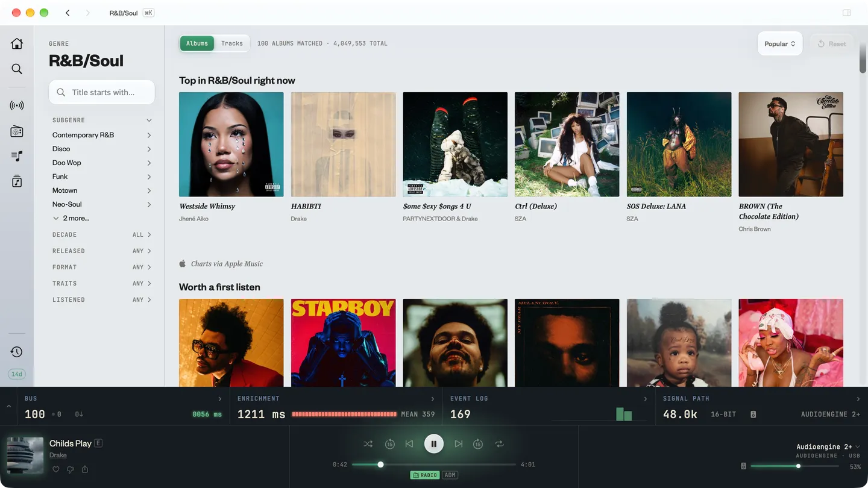This screenshot has width=868, height=488.
Task: Expand the BUS panel chevron
Action: pos(220,399)
